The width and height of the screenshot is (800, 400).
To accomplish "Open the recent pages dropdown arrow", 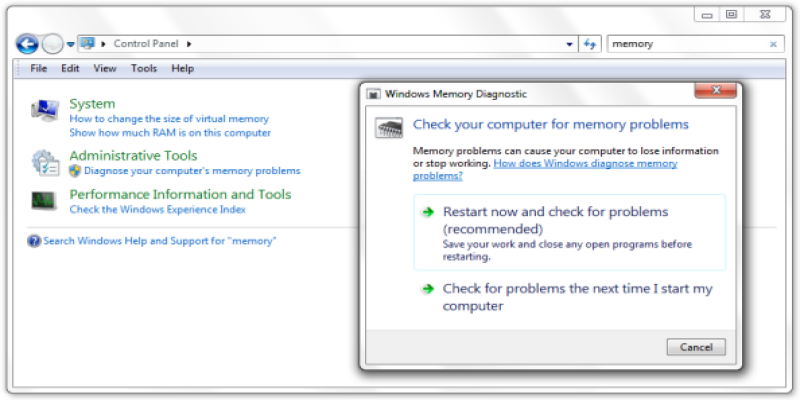I will point(71,44).
